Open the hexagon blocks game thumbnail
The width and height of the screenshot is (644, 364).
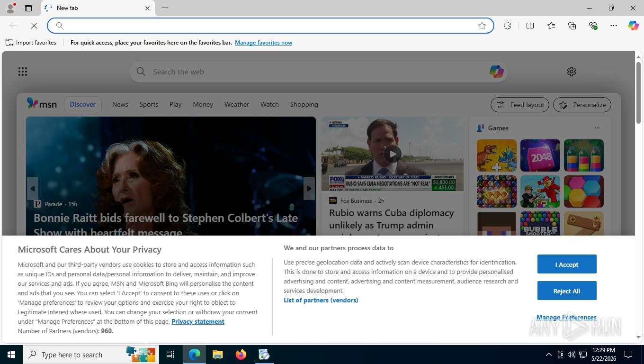coord(584,191)
